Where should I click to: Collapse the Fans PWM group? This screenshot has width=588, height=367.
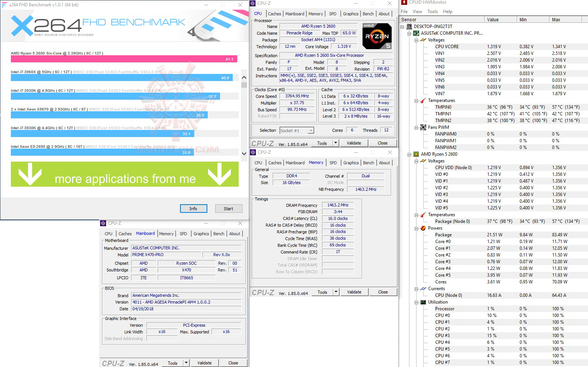pos(416,127)
